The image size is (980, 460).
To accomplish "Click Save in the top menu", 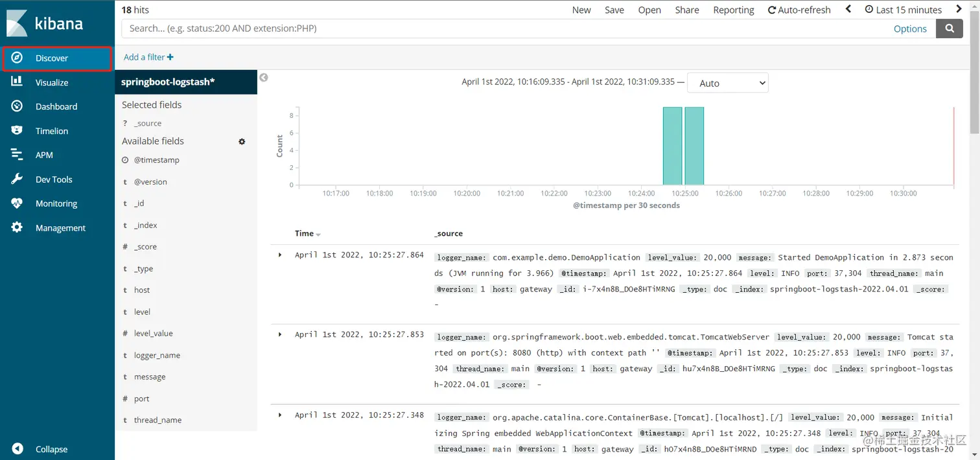I will [x=614, y=10].
